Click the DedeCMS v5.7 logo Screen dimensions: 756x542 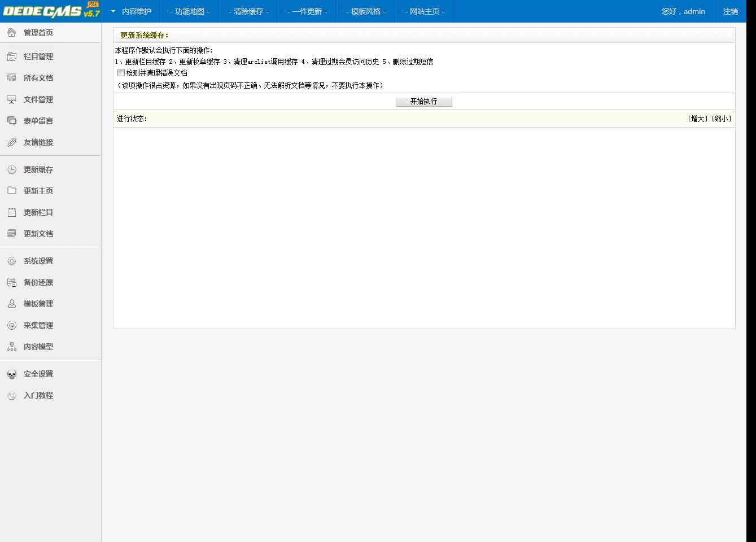[x=51, y=10]
